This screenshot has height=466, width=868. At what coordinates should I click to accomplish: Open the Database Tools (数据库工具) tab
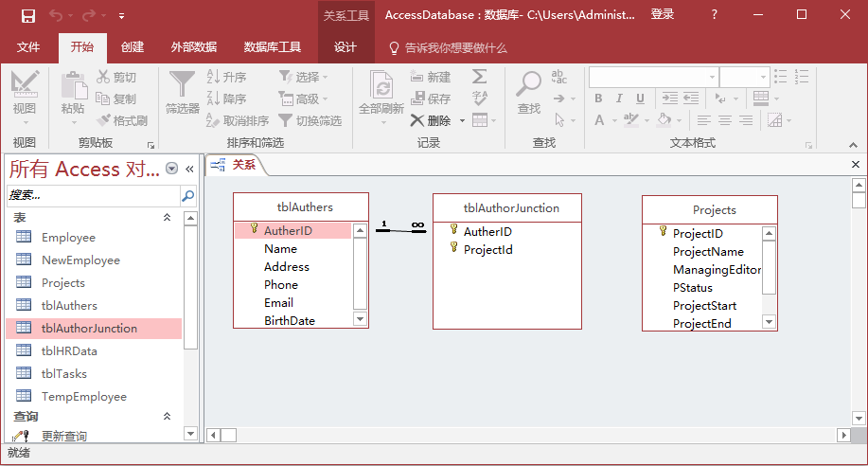tap(273, 47)
